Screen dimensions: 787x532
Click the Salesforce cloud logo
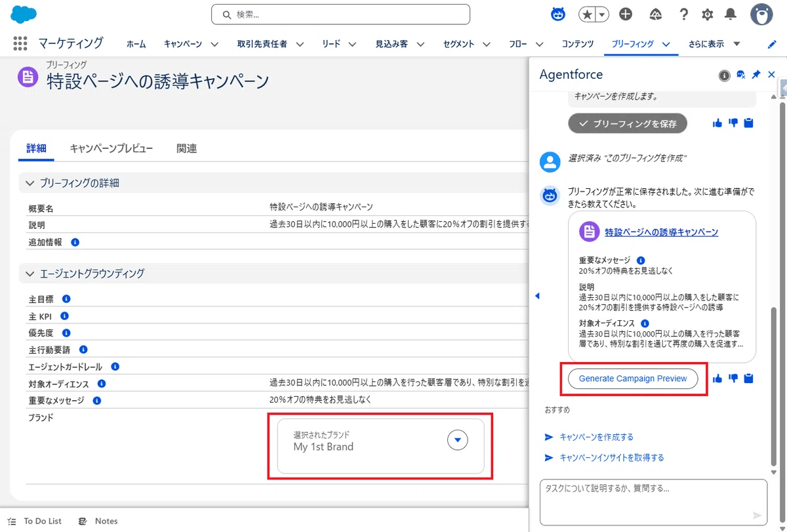pyautogui.click(x=24, y=14)
